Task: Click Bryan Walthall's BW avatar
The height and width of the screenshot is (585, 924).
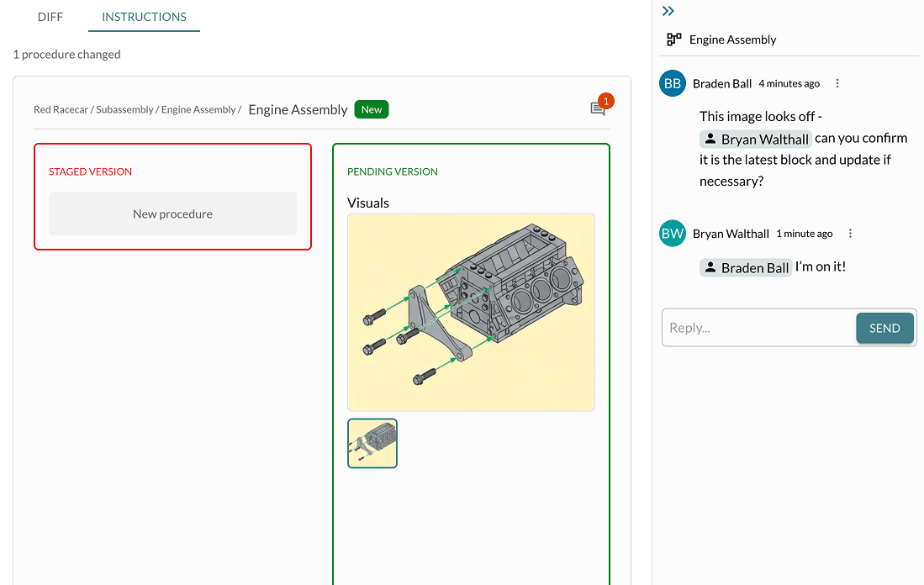Action: pyautogui.click(x=672, y=233)
